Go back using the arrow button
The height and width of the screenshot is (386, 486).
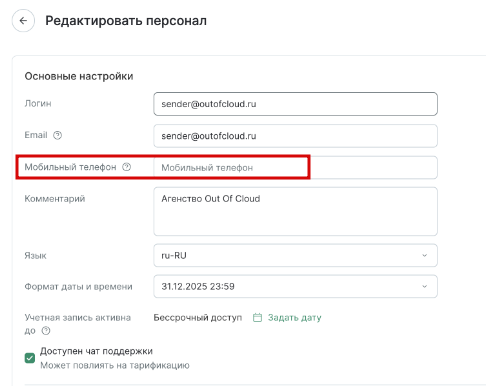pyautogui.click(x=23, y=21)
